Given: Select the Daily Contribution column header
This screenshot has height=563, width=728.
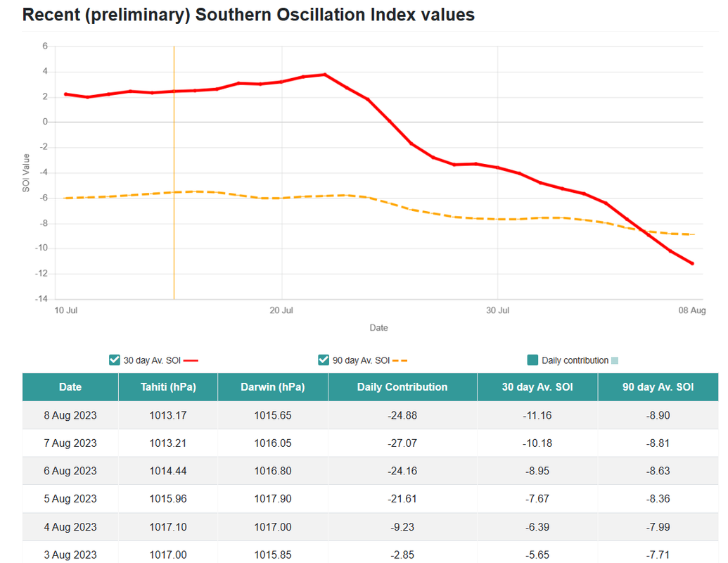Looking at the screenshot, I should click(x=402, y=387).
